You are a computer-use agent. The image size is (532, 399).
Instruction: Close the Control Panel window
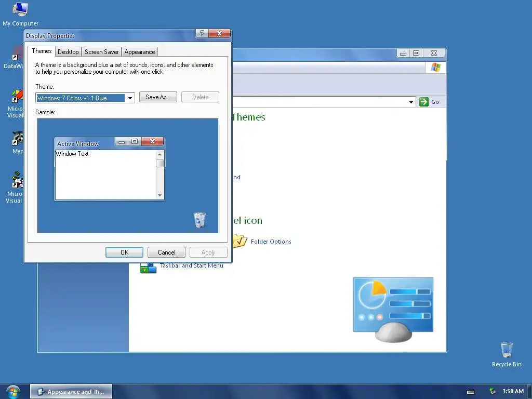pos(434,54)
